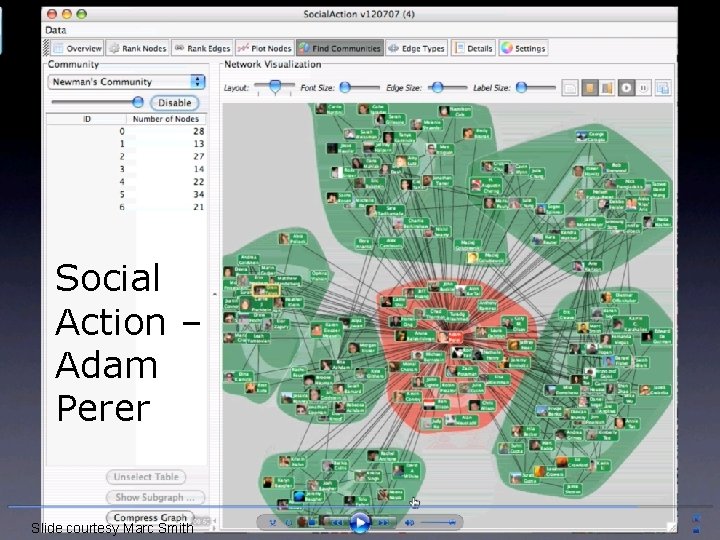This screenshot has height=540, width=720.
Task: Open the Settings tab
Action: point(523,48)
